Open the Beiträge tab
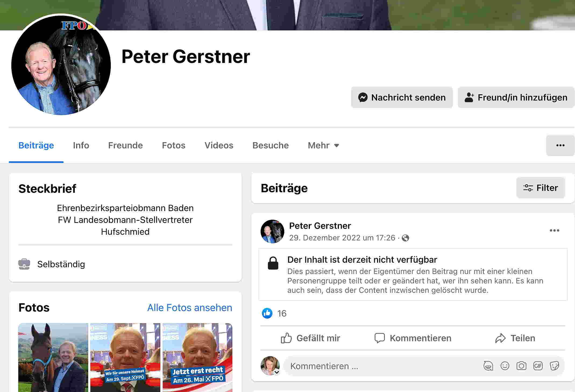Image resolution: width=575 pixels, height=392 pixels. tap(36, 145)
